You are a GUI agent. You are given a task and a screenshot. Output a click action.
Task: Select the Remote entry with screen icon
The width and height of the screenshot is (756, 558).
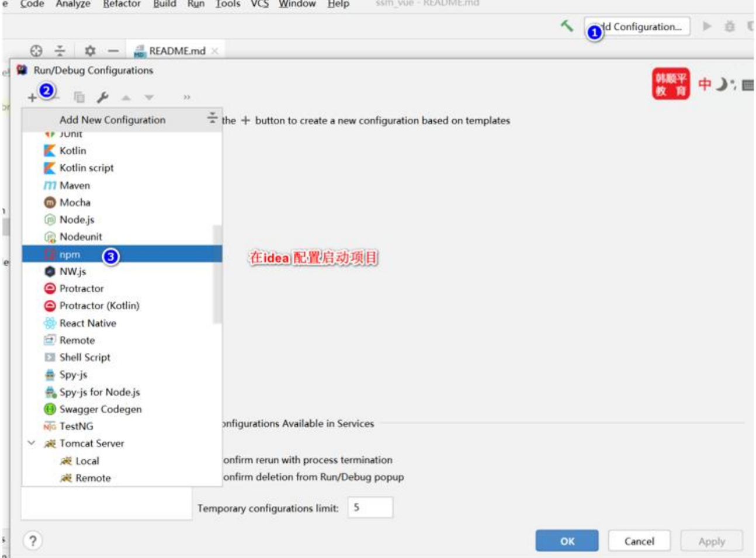point(122,340)
